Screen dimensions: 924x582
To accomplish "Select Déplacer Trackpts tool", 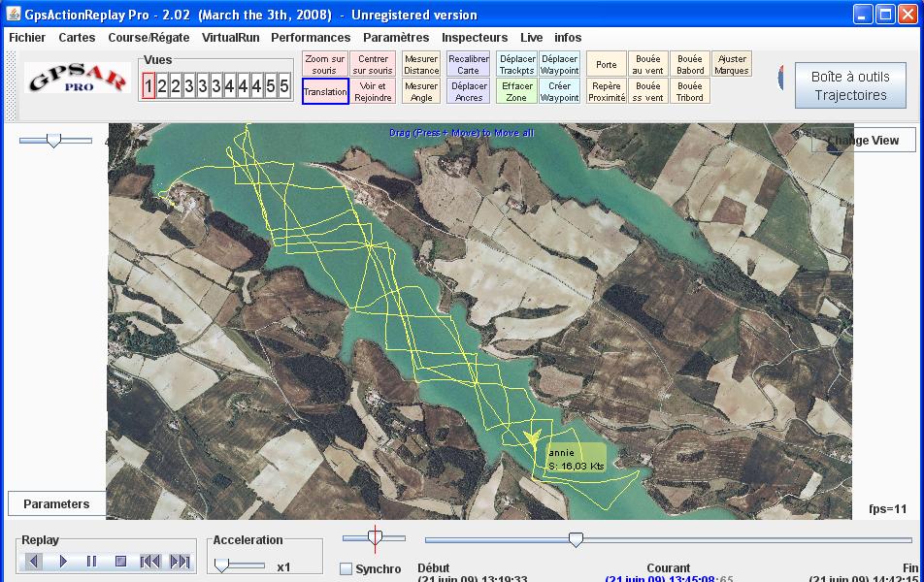I will coord(516,64).
